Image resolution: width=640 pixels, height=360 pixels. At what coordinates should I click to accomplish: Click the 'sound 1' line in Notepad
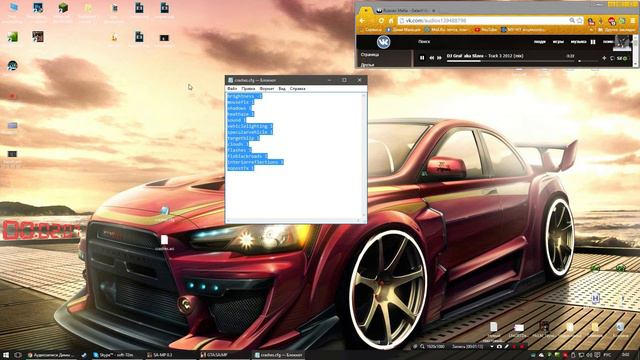coord(236,120)
